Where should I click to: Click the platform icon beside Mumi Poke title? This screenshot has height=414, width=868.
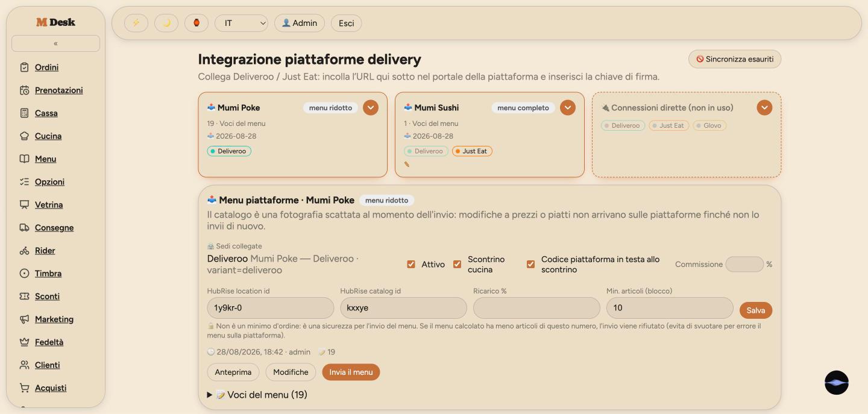pyautogui.click(x=211, y=107)
